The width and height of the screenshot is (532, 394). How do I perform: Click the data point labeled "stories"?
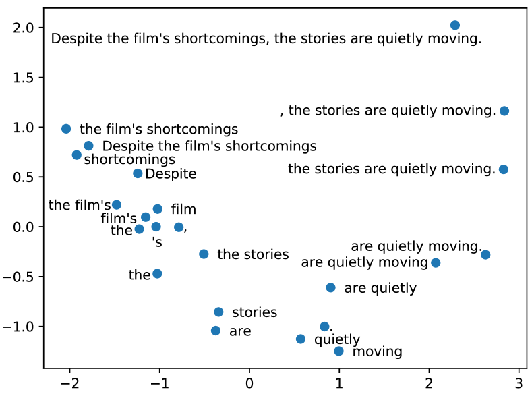point(218,312)
